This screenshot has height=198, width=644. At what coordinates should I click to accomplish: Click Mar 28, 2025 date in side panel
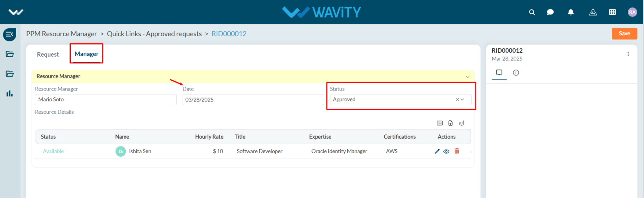[507, 59]
